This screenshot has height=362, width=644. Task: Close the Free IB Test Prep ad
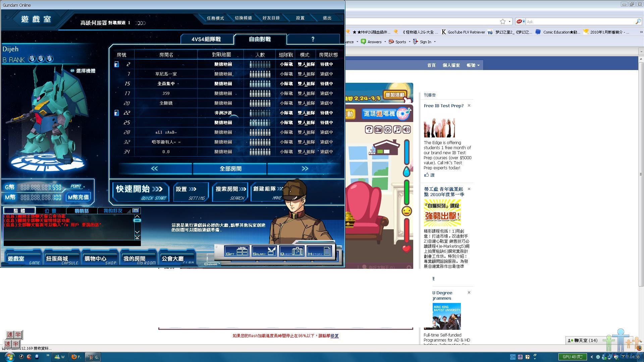(x=469, y=106)
